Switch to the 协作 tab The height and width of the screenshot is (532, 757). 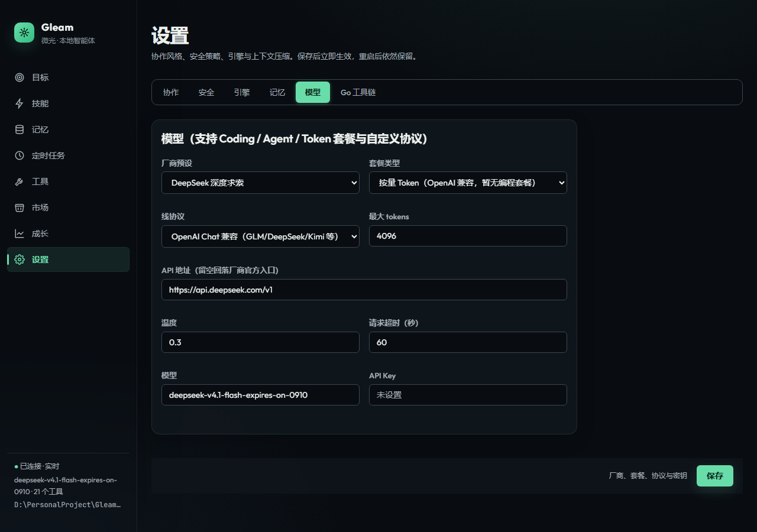pos(171,92)
